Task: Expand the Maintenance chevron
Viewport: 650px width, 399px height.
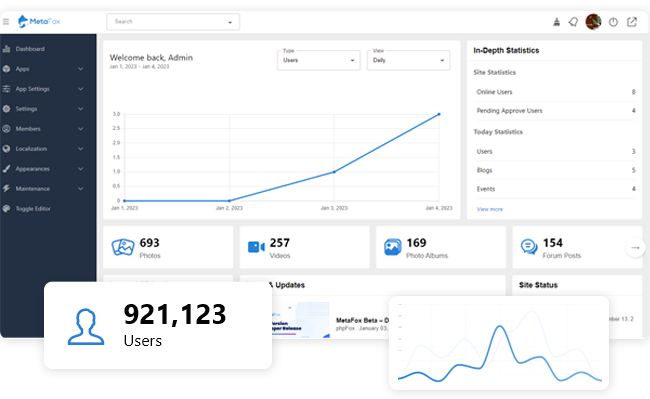Action: click(80, 189)
